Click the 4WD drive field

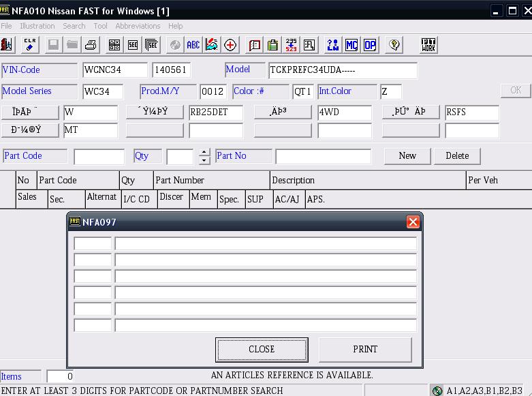345,112
